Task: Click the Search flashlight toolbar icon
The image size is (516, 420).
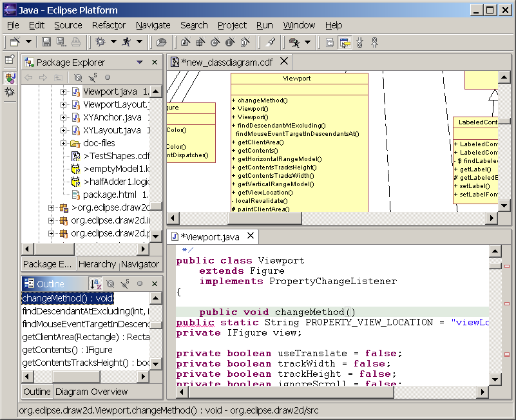Action: click(x=270, y=42)
